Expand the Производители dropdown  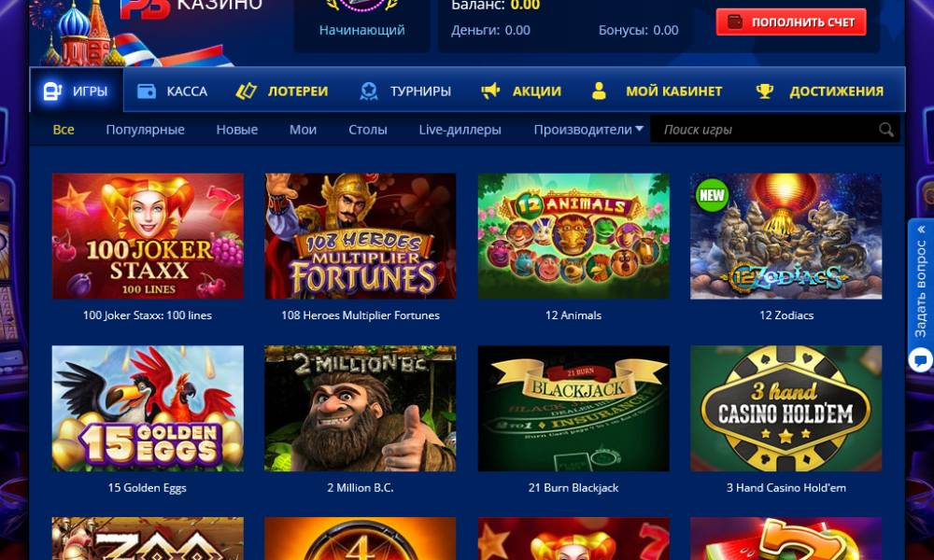pos(587,130)
